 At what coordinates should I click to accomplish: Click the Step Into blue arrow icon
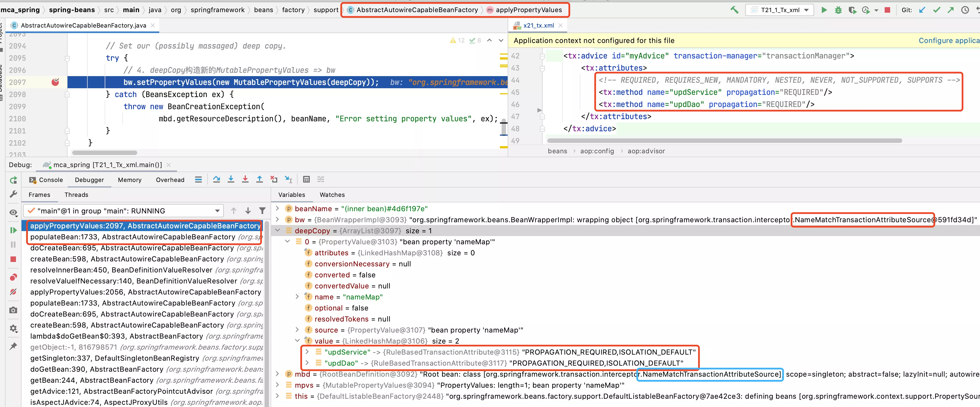(x=231, y=179)
